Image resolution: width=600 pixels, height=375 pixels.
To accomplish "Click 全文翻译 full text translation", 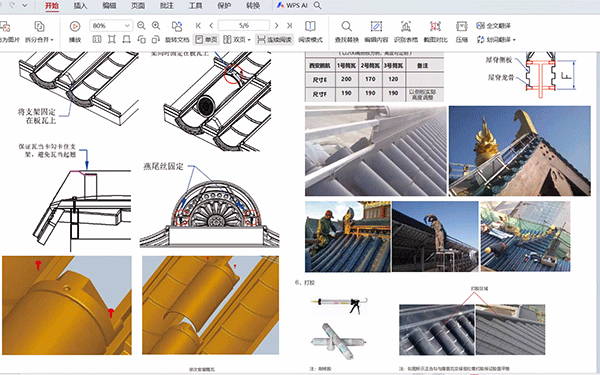I will (x=494, y=26).
